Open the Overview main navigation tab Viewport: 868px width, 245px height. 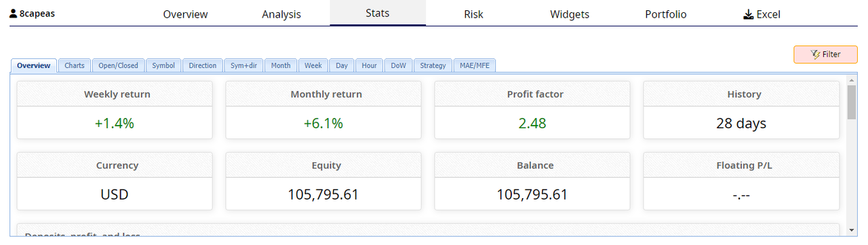pyautogui.click(x=186, y=14)
